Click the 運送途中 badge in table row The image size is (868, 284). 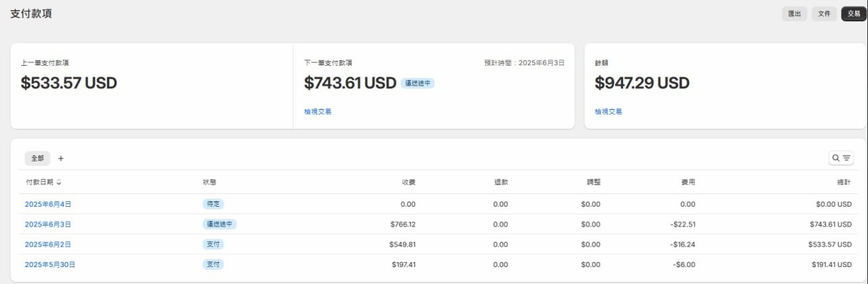tap(220, 224)
